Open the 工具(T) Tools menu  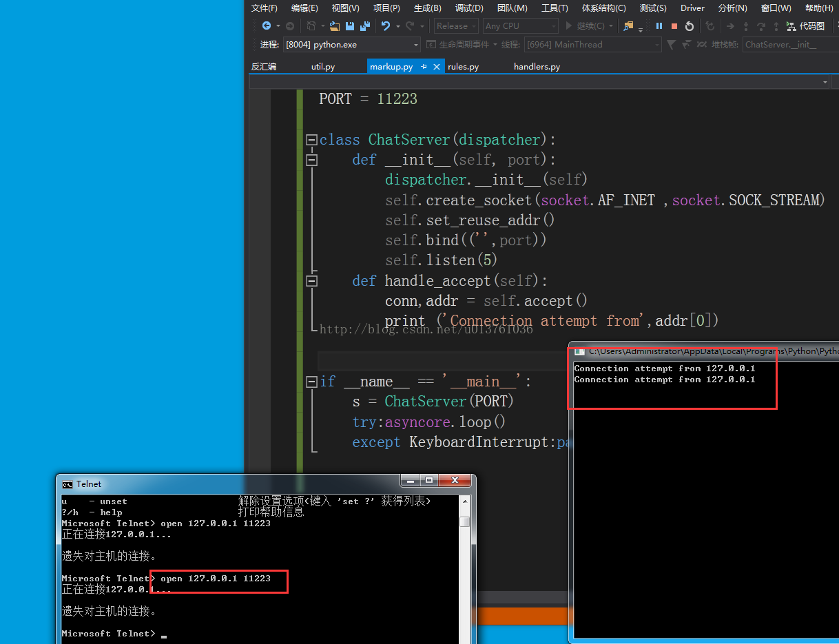555,8
